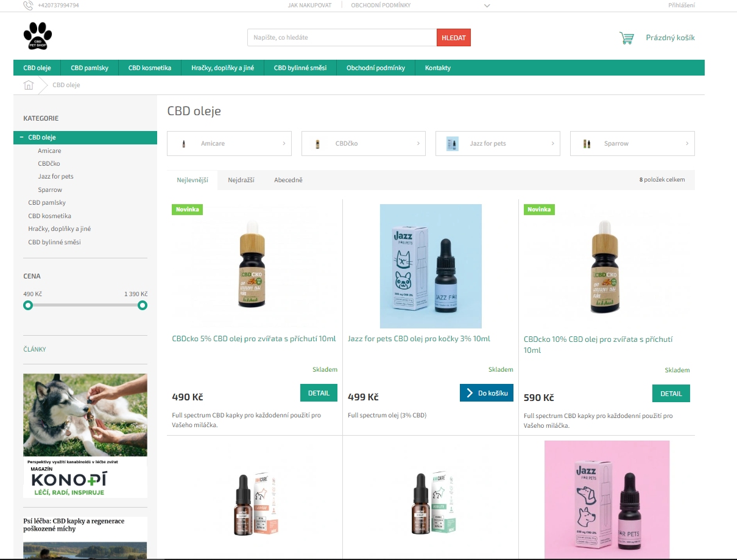Open OBCHODNÍ PODMÍNKY top link
Viewport: 737px width, 560px height.
[x=381, y=5]
